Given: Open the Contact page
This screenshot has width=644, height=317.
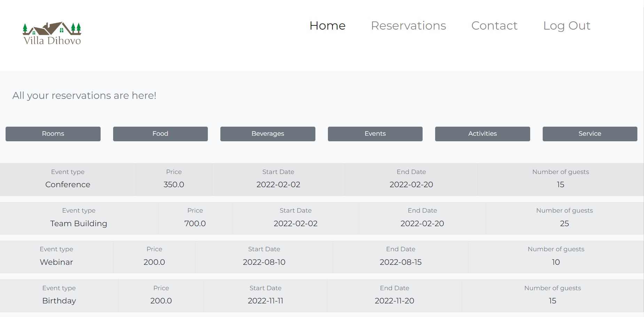Looking at the screenshot, I should (494, 26).
